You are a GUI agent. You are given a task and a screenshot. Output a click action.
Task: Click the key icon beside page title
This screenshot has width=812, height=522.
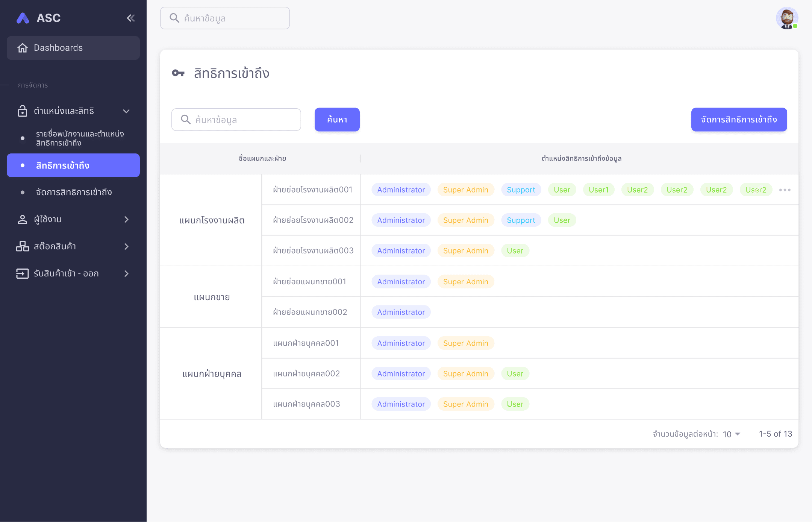tap(178, 73)
